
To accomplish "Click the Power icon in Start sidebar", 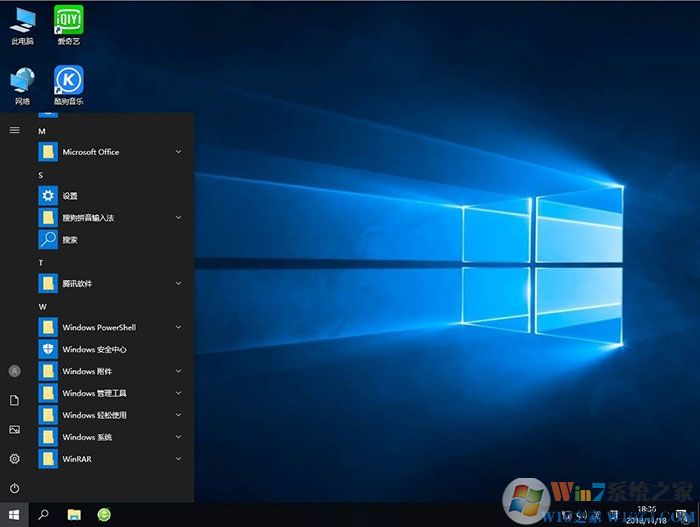I will (x=14, y=488).
